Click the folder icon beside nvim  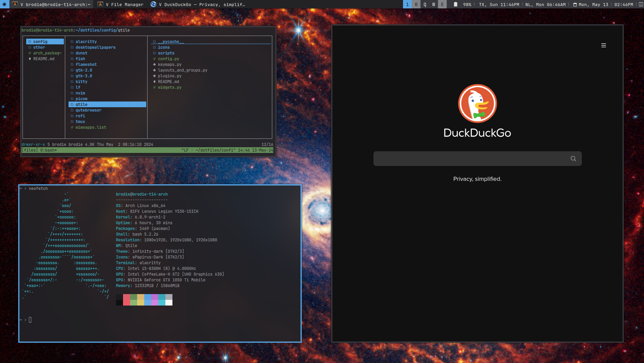pos(72,93)
